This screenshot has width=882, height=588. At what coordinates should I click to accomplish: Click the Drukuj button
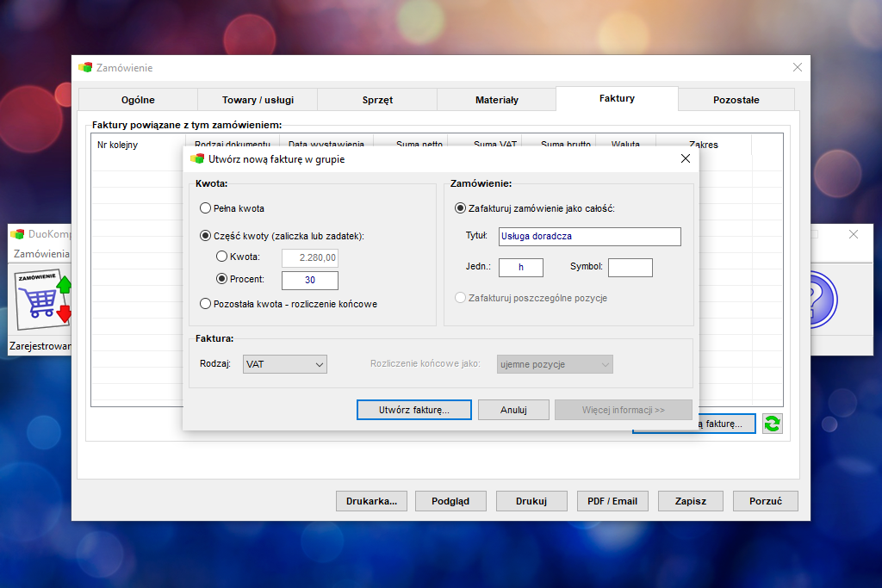coord(531,501)
